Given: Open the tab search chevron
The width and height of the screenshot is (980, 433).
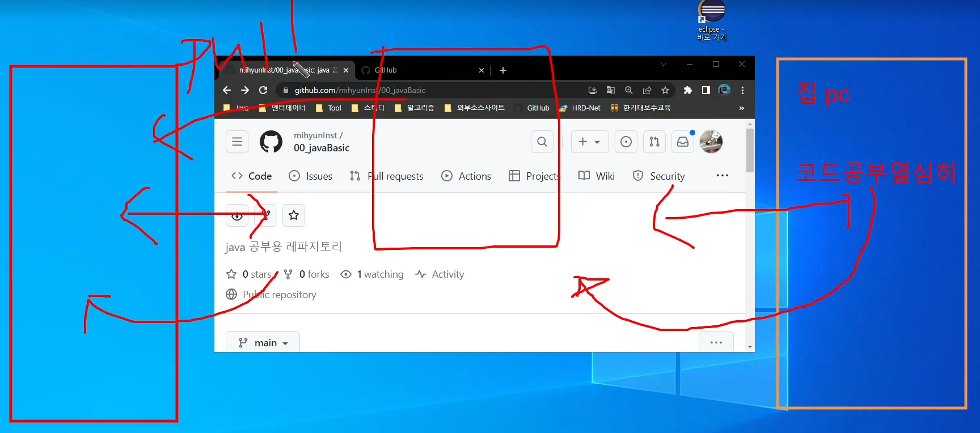Looking at the screenshot, I should 663,64.
